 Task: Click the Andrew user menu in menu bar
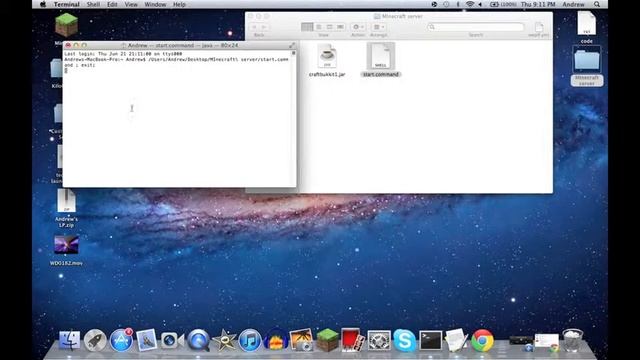(573, 4)
